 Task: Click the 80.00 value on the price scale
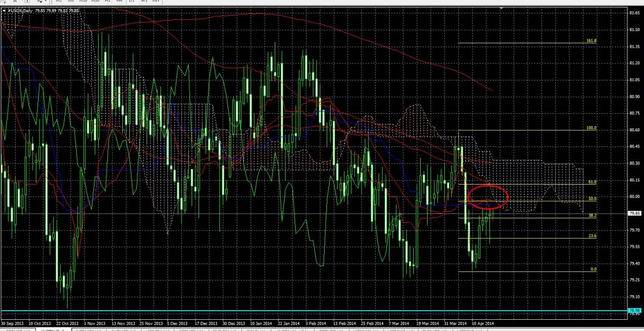click(x=633, y=197)
